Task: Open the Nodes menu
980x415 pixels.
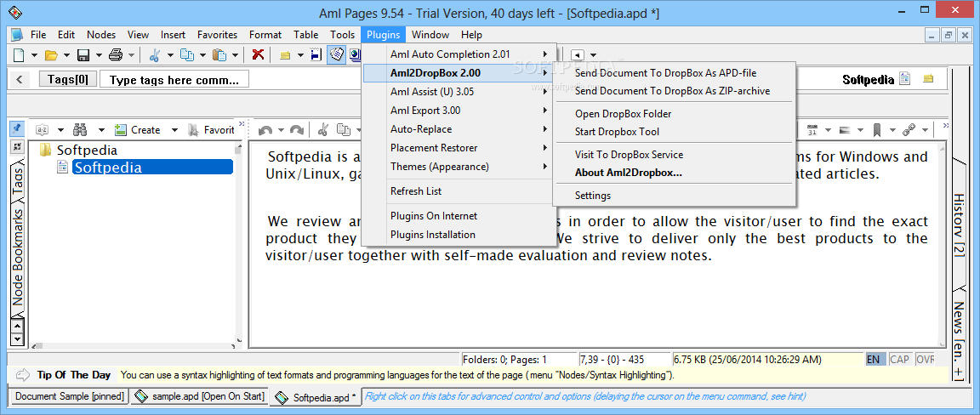Action: [101, 34]
